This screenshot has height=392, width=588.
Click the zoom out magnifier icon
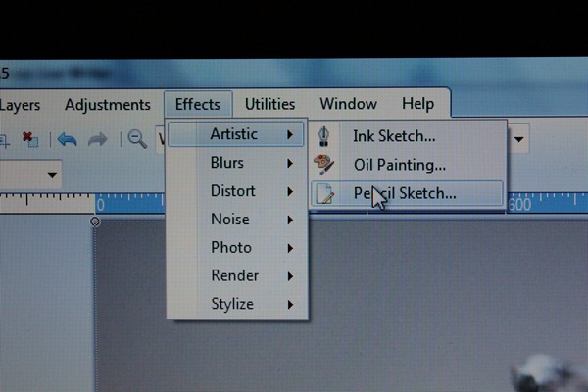click(137, 138)
